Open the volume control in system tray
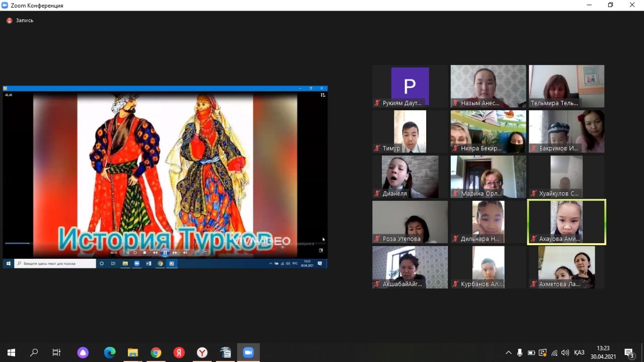 (x=565, y=353)
